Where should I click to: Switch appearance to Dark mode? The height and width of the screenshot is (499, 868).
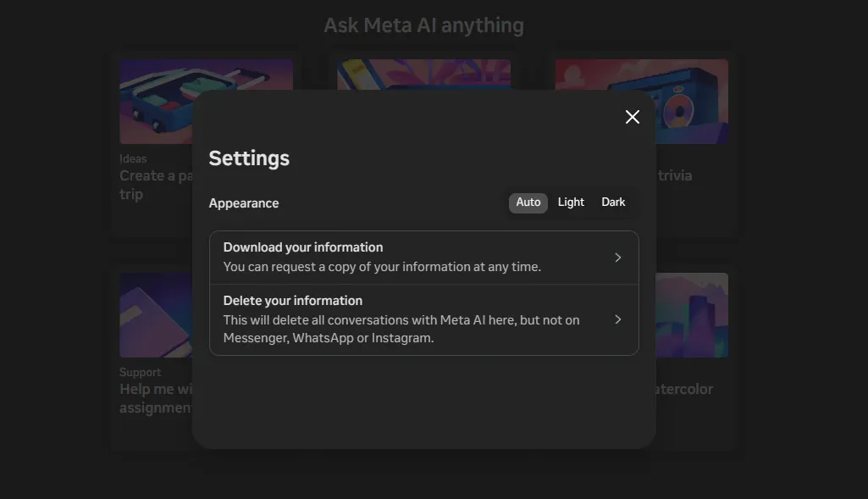(613, 202)
